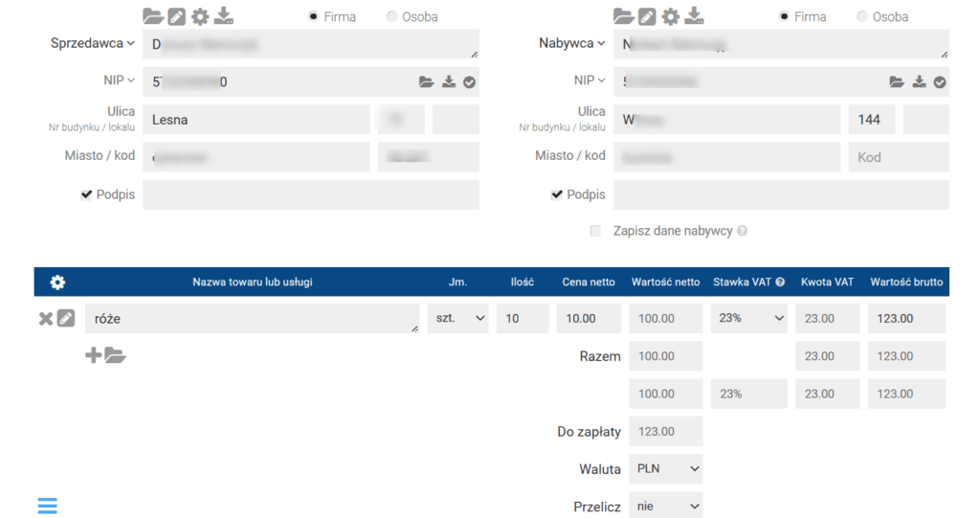Click the buyer download icon at top

coord(694,16)
